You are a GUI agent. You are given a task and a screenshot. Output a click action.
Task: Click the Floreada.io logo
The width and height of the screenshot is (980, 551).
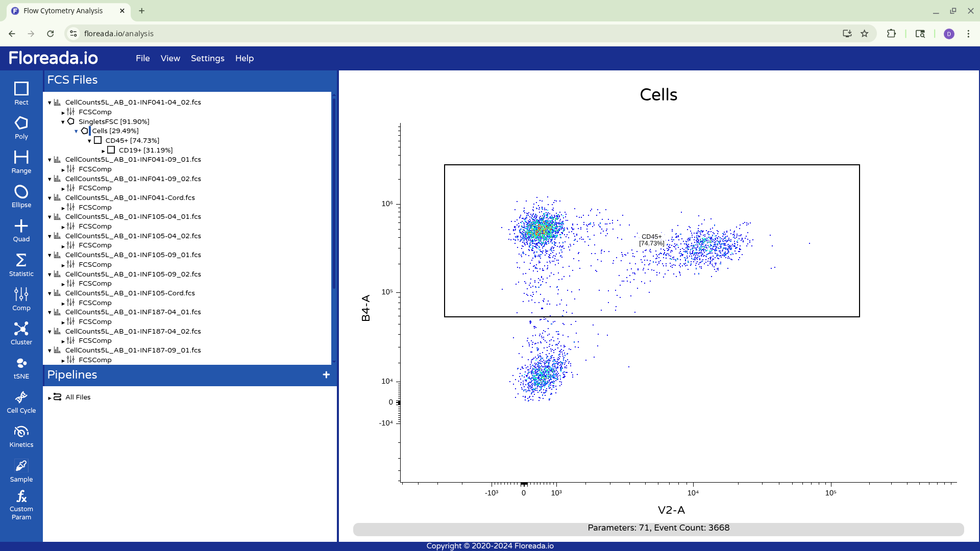53,58
